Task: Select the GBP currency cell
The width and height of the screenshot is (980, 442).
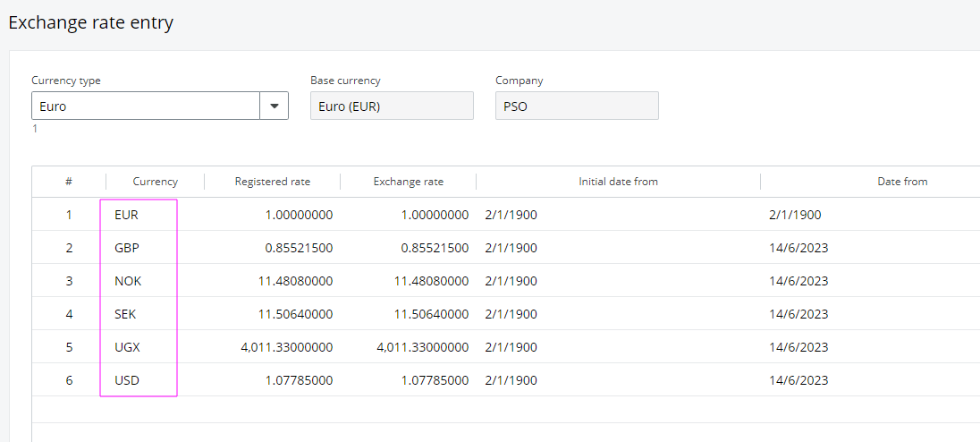Action: coord(155,248)
